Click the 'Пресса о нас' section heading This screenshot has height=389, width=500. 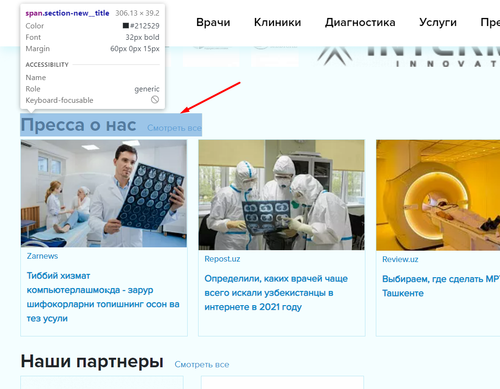78,125
